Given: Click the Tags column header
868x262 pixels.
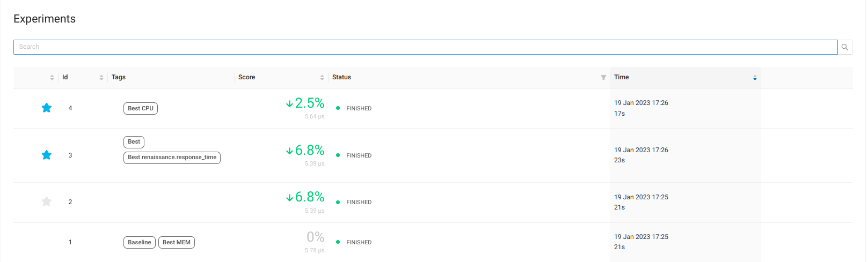Looking at the screenshot, I should click(x=119, y=78).
